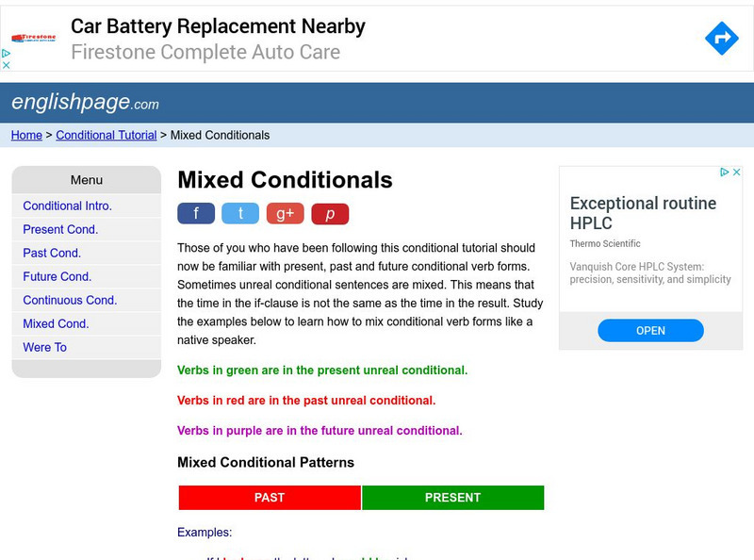Select Past Cond. from the menu
The height and width of the screenshot is (560, 754).
click(x=52, y=253)
